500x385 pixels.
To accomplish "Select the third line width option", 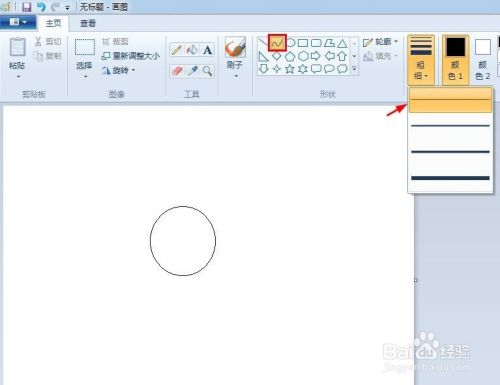I will click(450, 152).
